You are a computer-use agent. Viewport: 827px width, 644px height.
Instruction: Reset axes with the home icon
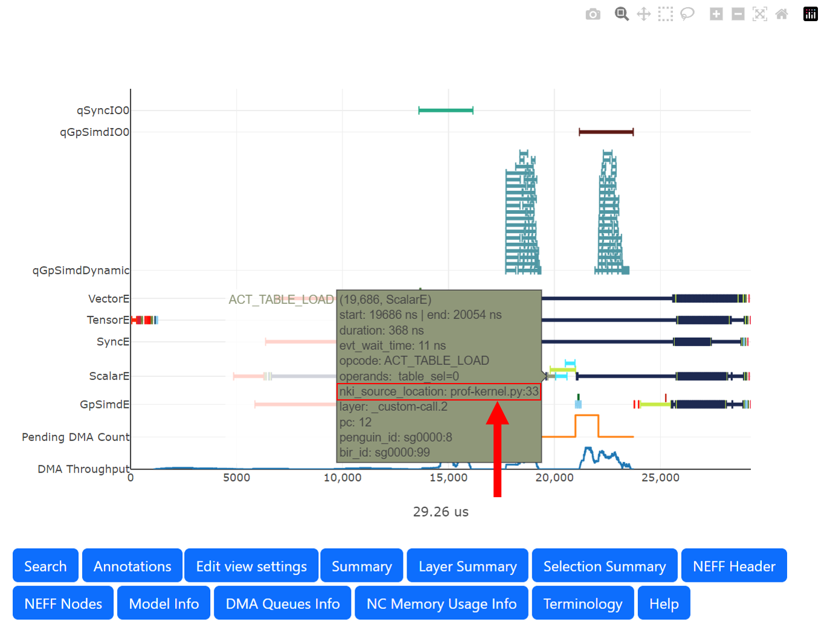point(781,14)
